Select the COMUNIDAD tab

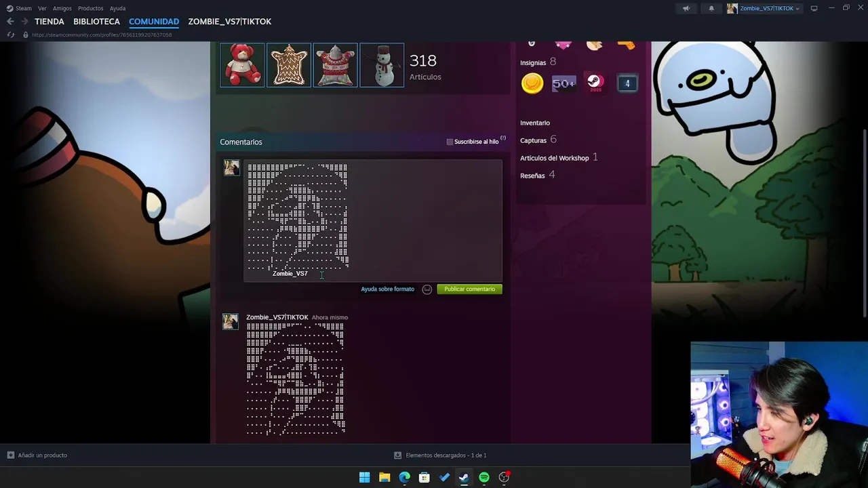pos(154,22)
